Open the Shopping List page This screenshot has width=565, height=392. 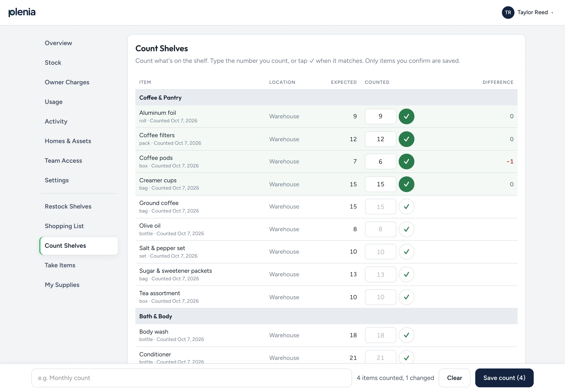tap(64, 226)
